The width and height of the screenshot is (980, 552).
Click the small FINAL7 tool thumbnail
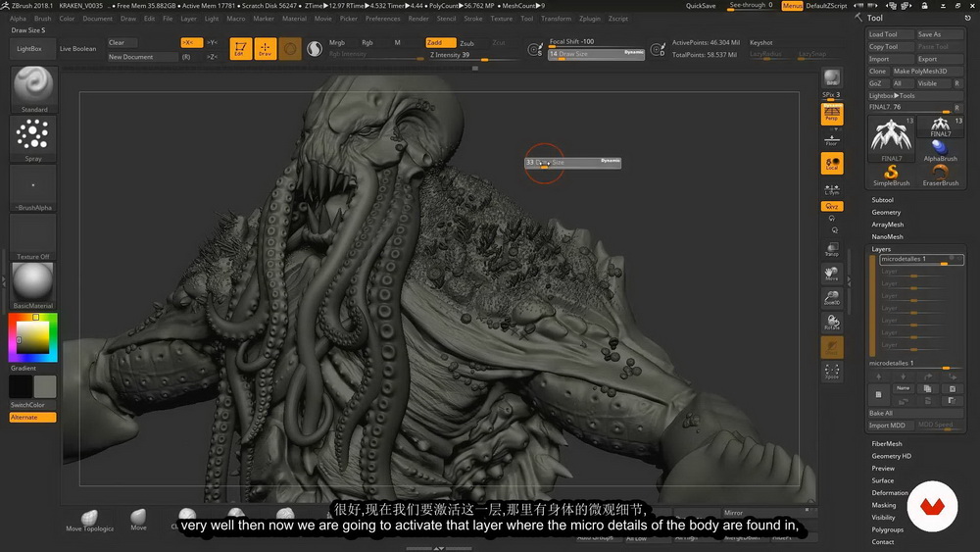940,126
